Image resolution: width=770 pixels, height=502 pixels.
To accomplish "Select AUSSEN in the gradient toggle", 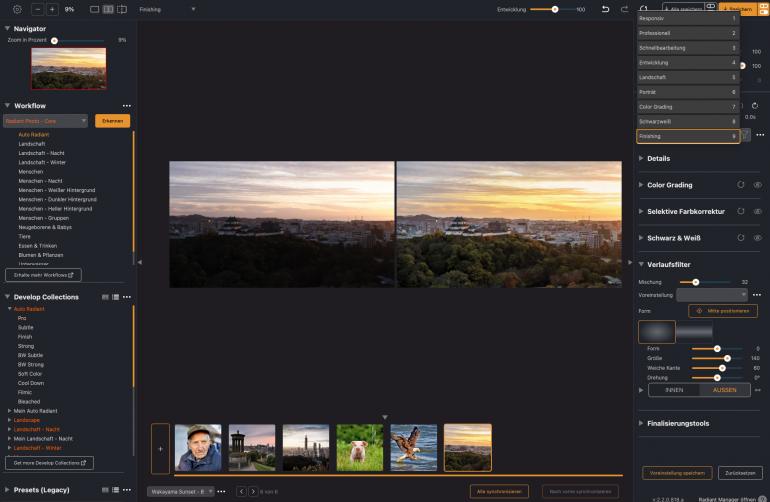I will tap(724, 390).
